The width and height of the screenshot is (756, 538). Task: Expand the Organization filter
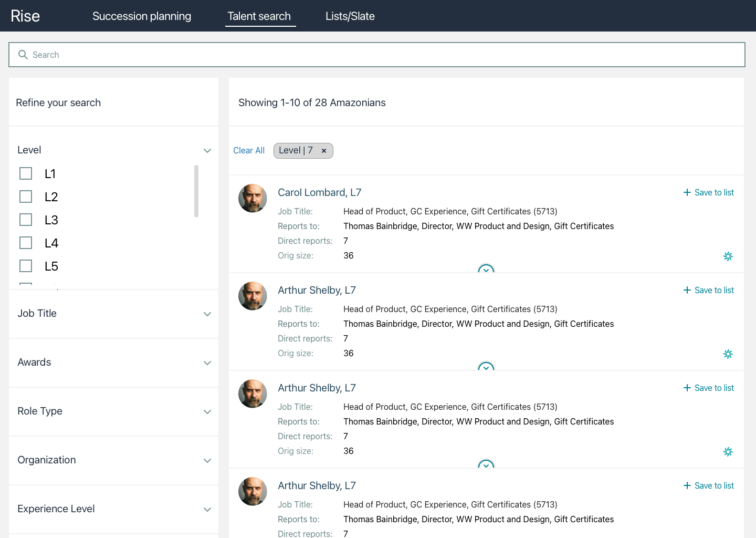coord(207,461)
